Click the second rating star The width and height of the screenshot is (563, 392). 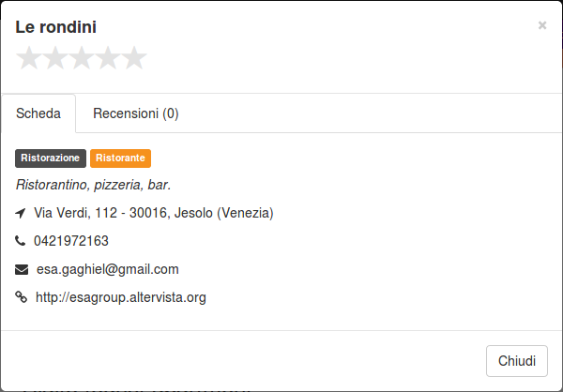point(55,58)
